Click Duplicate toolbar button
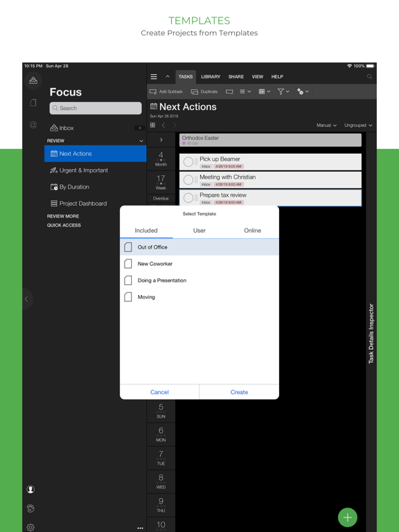 [204, 91]
